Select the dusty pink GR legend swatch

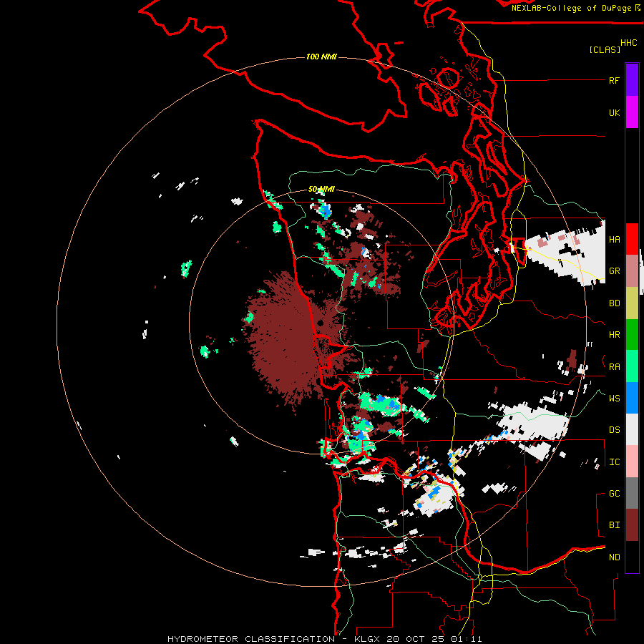coord(632,270)
